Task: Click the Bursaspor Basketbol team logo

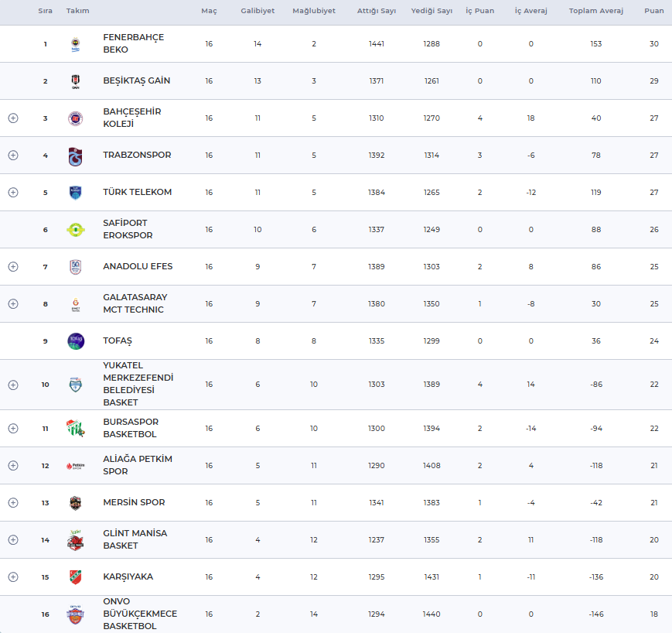Action: [75, 429]
